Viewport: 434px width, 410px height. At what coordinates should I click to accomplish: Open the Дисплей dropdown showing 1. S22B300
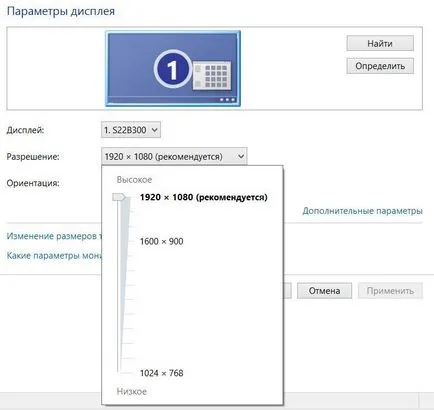131,130
